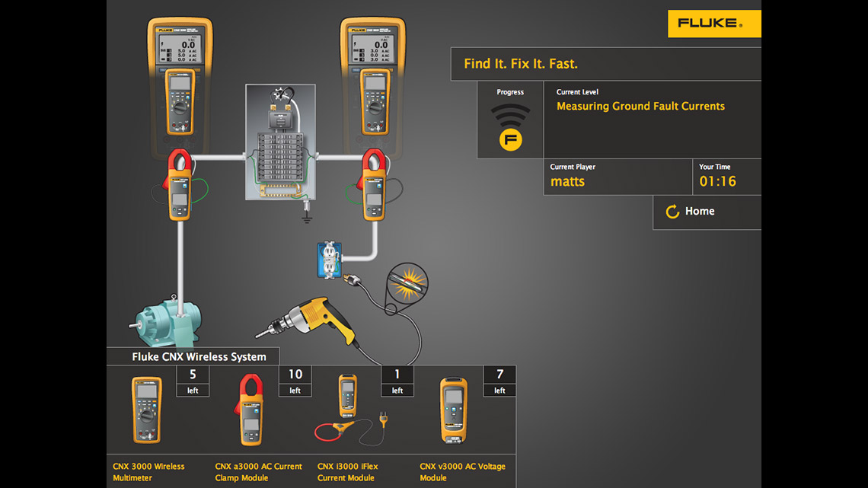Click the right handheld multimeter's rotary dial

pos(375,108)
